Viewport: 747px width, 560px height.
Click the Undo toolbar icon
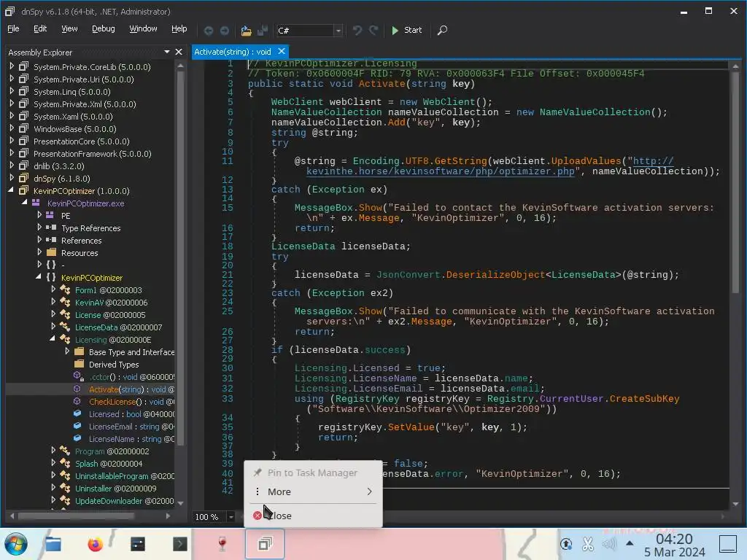tap(357, 31)
